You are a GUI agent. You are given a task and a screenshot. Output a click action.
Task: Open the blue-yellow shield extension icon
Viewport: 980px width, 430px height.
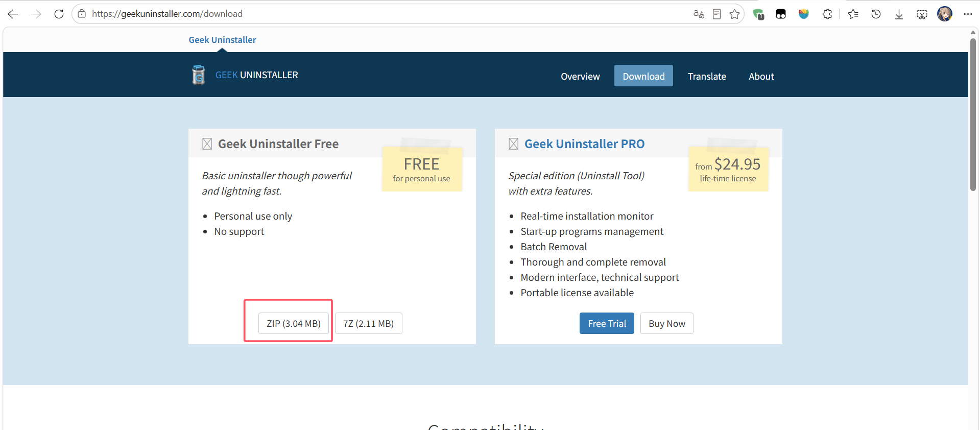pos(804,14)
